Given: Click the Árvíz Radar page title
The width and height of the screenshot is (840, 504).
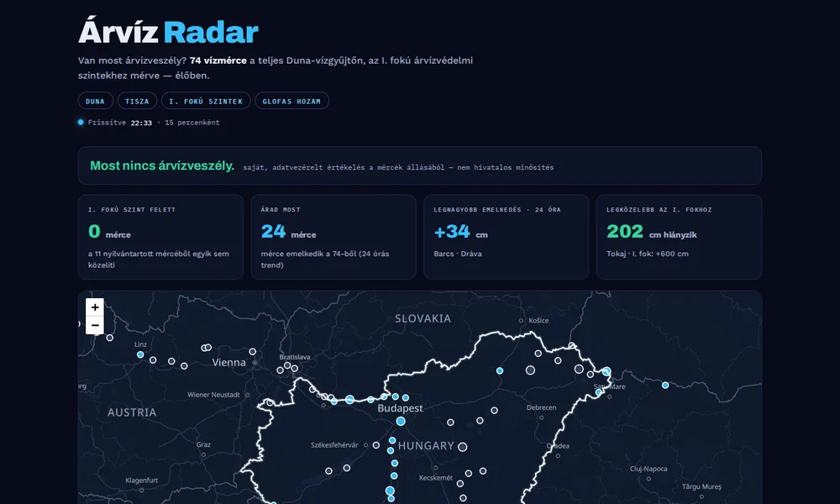Looking at the screenshot, I should (x=168, y=32).
